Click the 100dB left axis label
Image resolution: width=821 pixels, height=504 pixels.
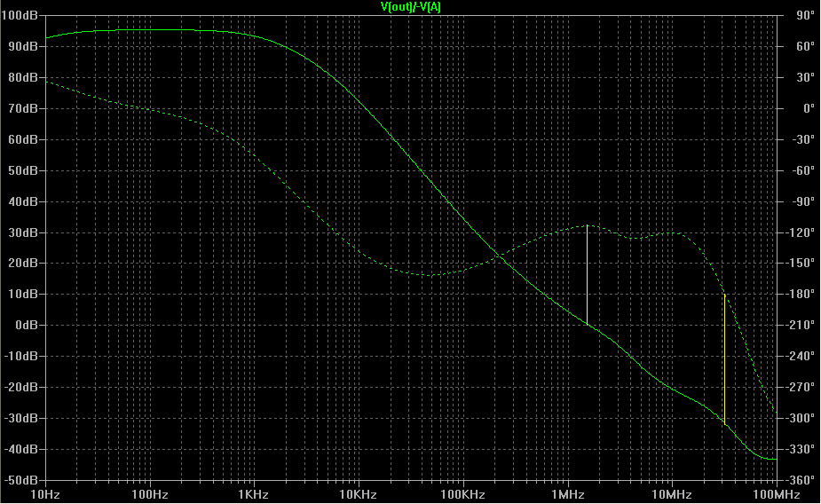(x=20, y=15)
